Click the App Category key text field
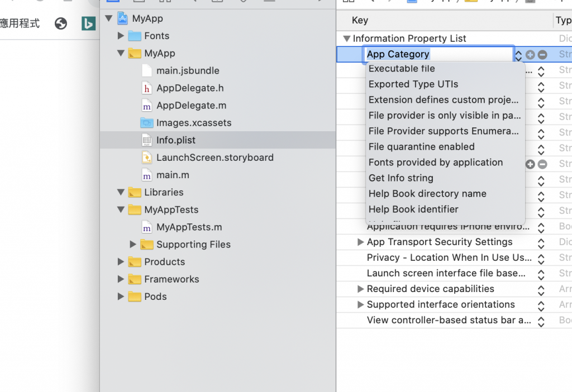 (x=438, y=54)
